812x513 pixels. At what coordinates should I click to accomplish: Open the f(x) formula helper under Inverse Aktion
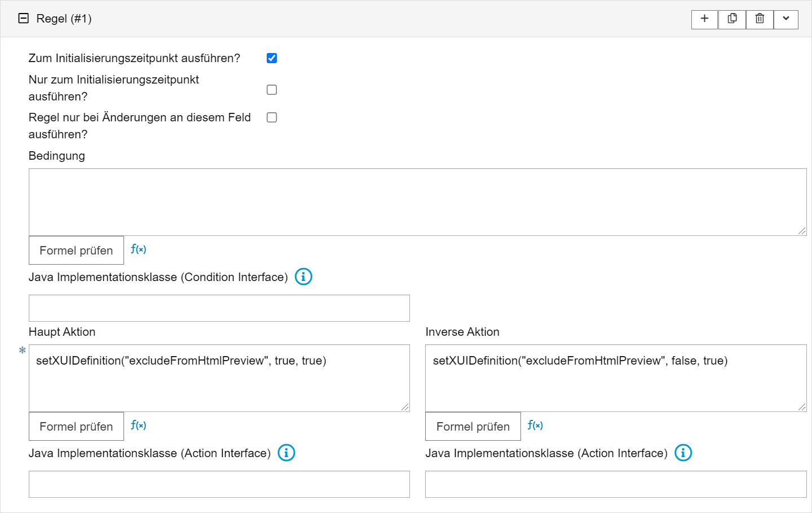click(535, 426)
